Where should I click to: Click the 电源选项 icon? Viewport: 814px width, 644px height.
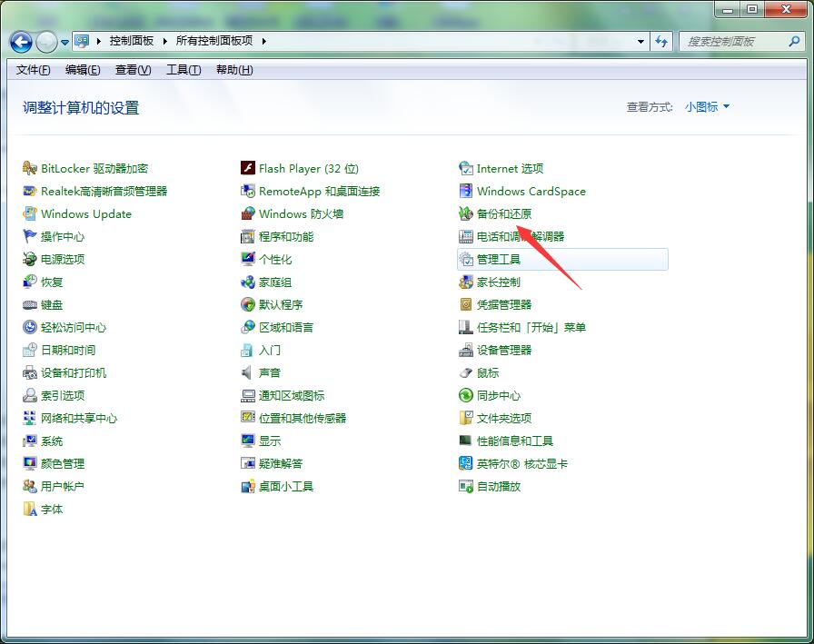click(x=30, y=259)
